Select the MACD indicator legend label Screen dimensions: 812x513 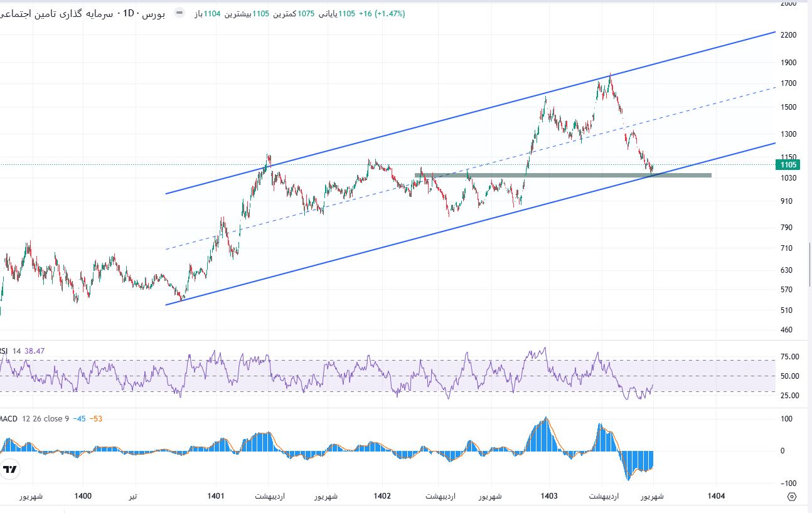(9, 418)
